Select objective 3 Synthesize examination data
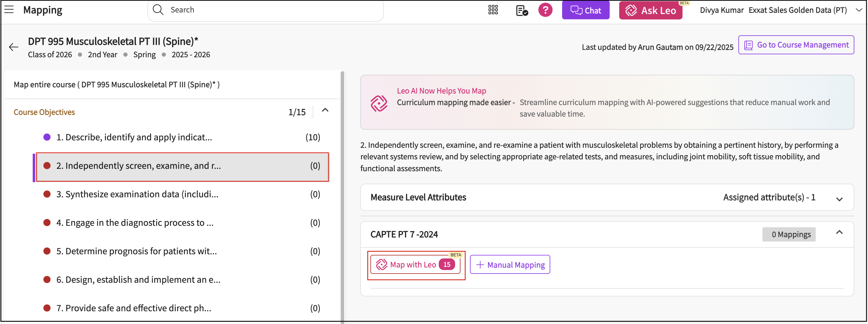868x324 pixels. tap(137, 194)
